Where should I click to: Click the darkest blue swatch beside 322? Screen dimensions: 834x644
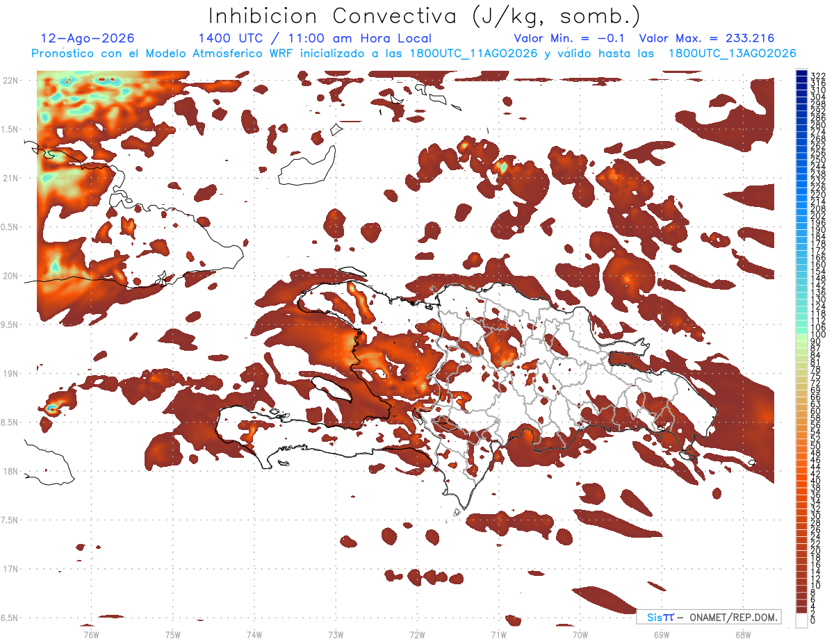[802, 74]
